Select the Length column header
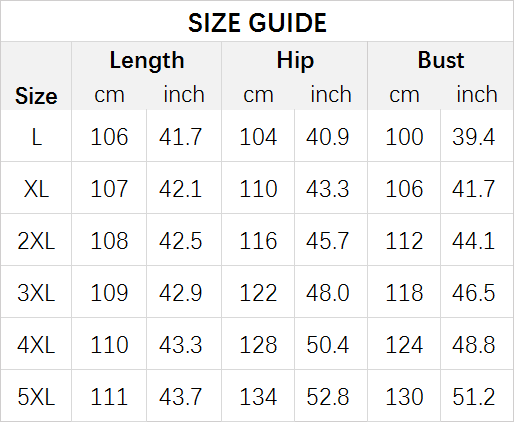515x423 pixels. point(147,61)
